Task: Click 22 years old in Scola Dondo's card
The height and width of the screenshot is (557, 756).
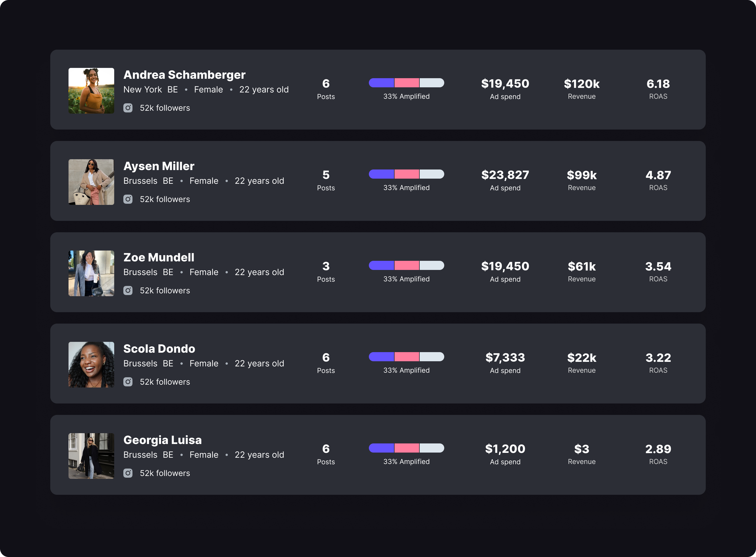Action: point(260,364)
